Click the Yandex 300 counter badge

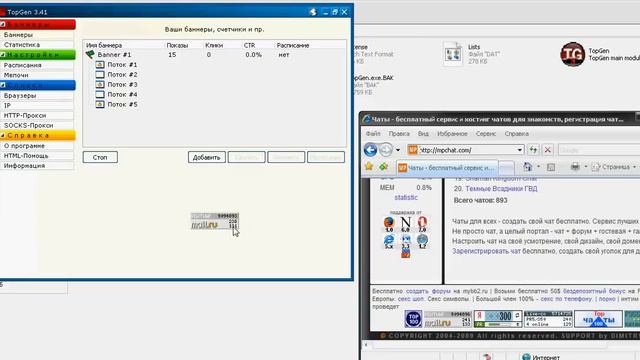(x=498, y=319)
